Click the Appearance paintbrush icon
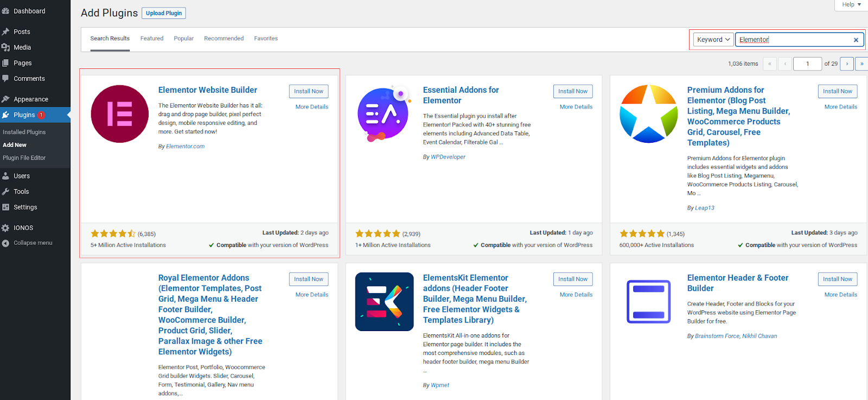 click(x=5, y=99)
